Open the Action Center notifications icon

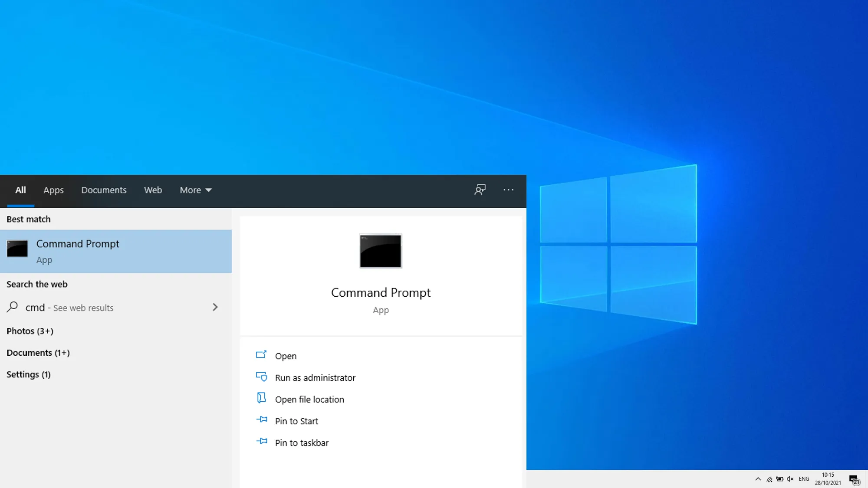pyautogui.click(x=854, y=479)
